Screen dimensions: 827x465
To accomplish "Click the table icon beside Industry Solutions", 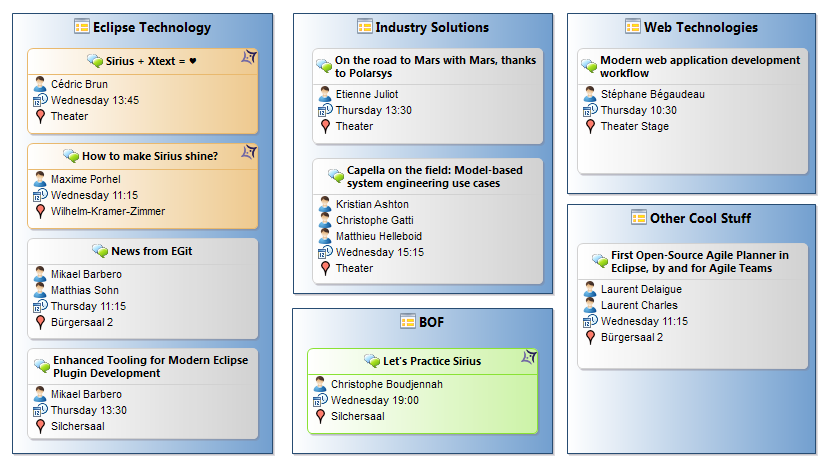I will click(x=364, y=26).
